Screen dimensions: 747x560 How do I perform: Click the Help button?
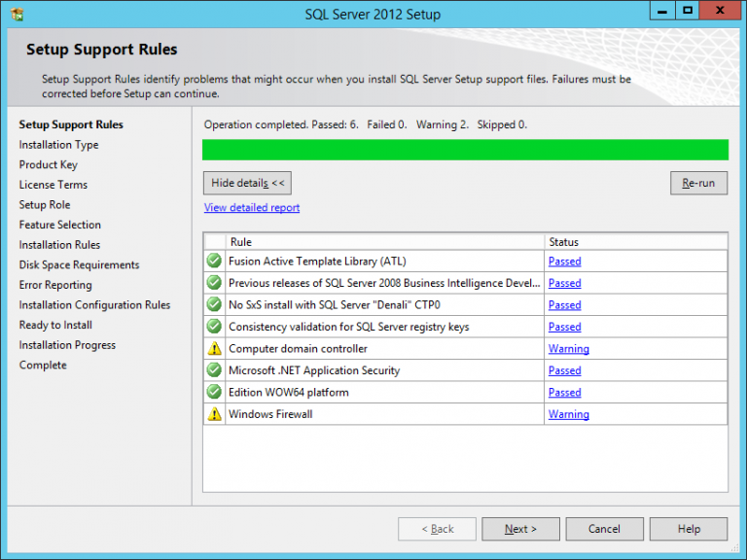coord(689,529)
